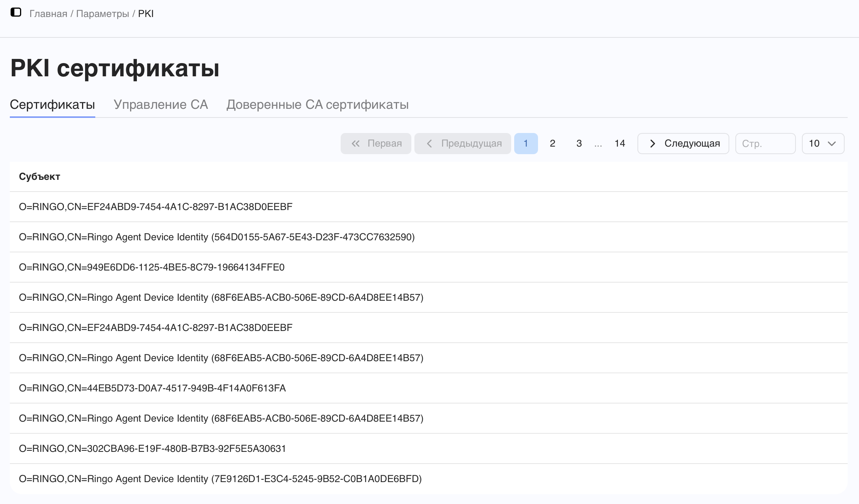Select the Сертификаты tab
This screenshot has width=859, height=504.
(x=53, y=105)
